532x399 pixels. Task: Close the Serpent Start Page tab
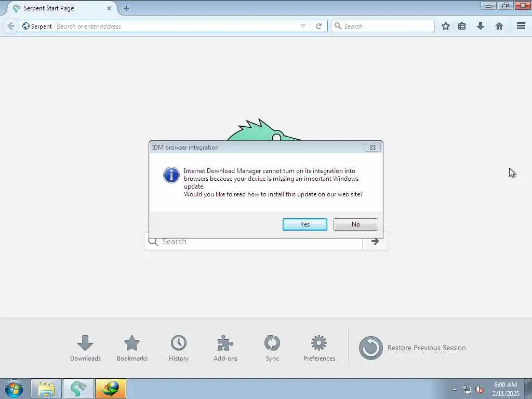pyautogui.click(x=109, y=8)
